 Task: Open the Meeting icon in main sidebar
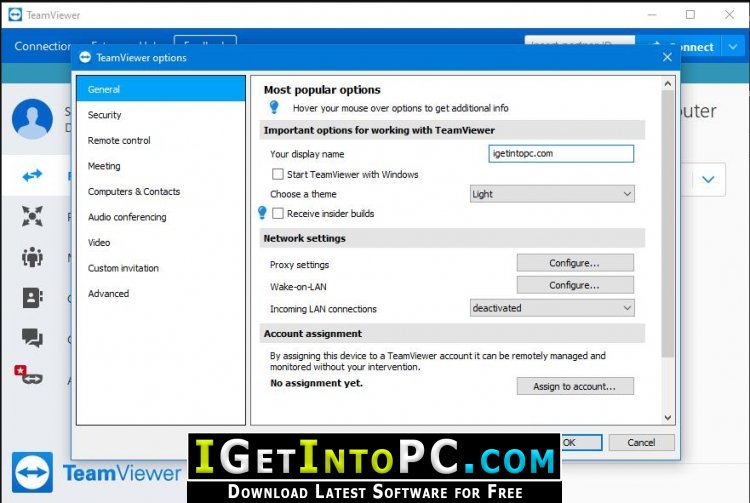coord(32,257)
